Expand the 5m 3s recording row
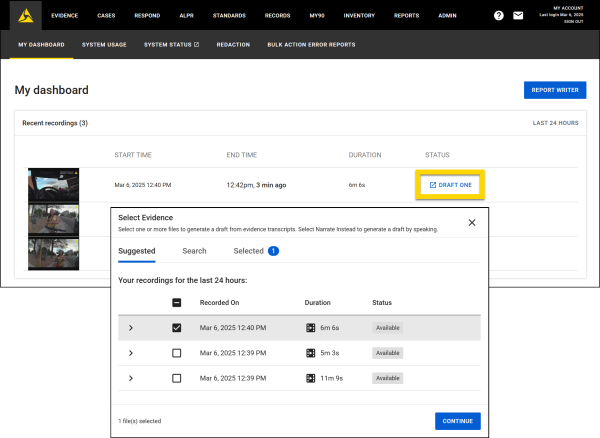The height and width of the screenshot is (438, 600). point(131,353)
